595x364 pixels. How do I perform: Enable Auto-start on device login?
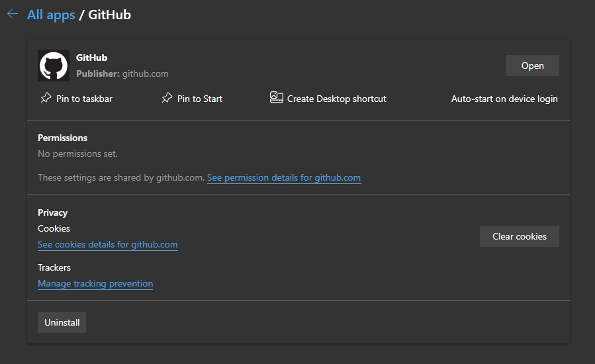(504, 99)
